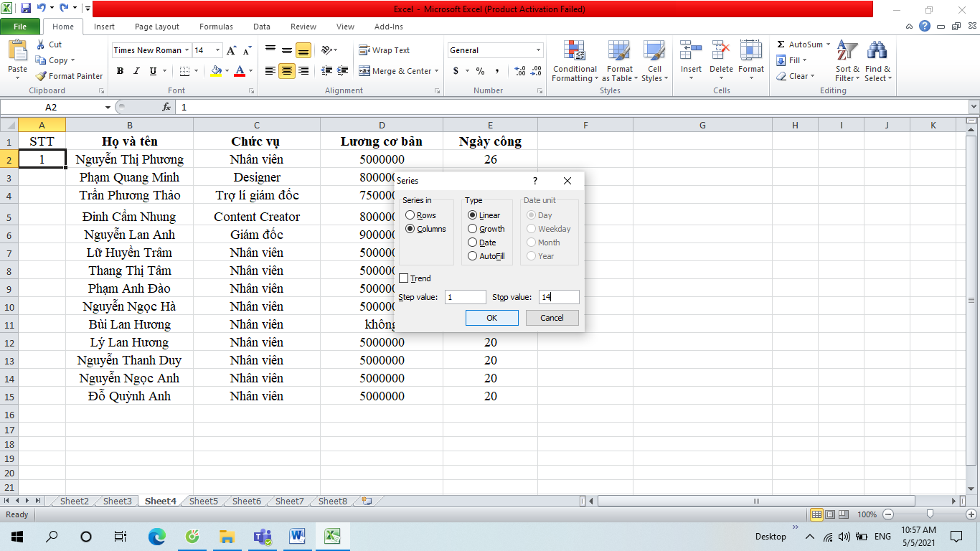Click the Increase Decimal icon

[520, 71]
